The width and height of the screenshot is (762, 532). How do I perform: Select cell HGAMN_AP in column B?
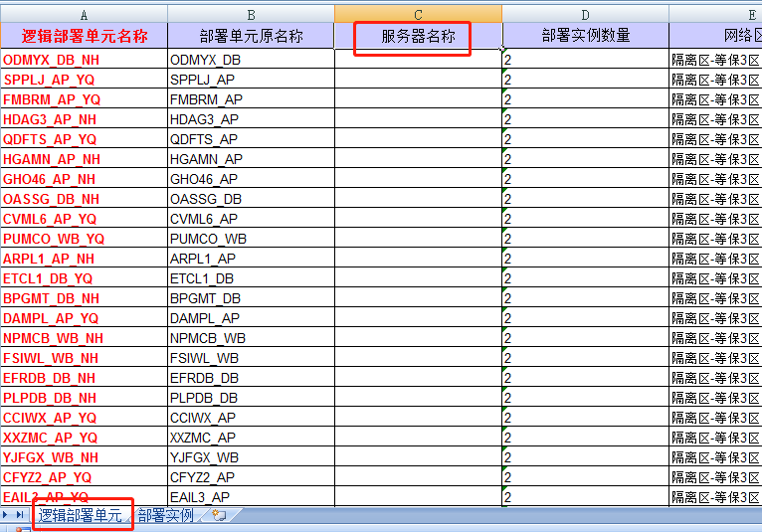tap(251, 159)
